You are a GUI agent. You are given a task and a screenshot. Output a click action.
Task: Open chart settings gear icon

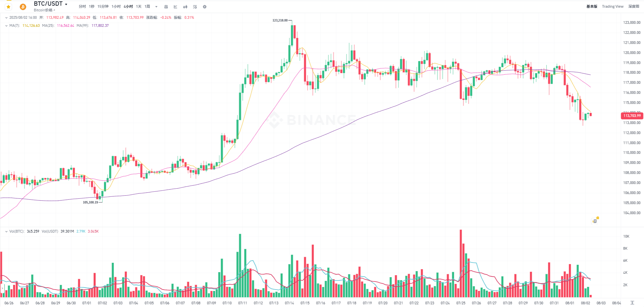[205, 7]
